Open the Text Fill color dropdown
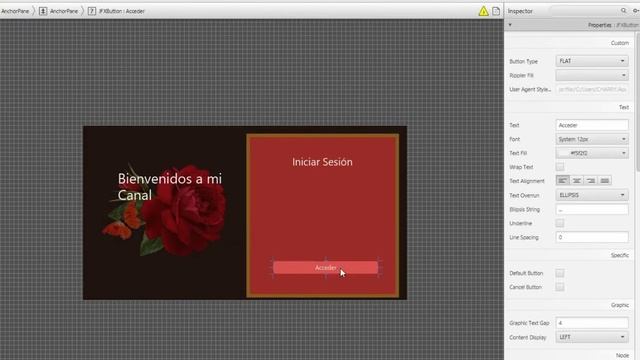This screenshot has height=360, width=640. (592, 153)
